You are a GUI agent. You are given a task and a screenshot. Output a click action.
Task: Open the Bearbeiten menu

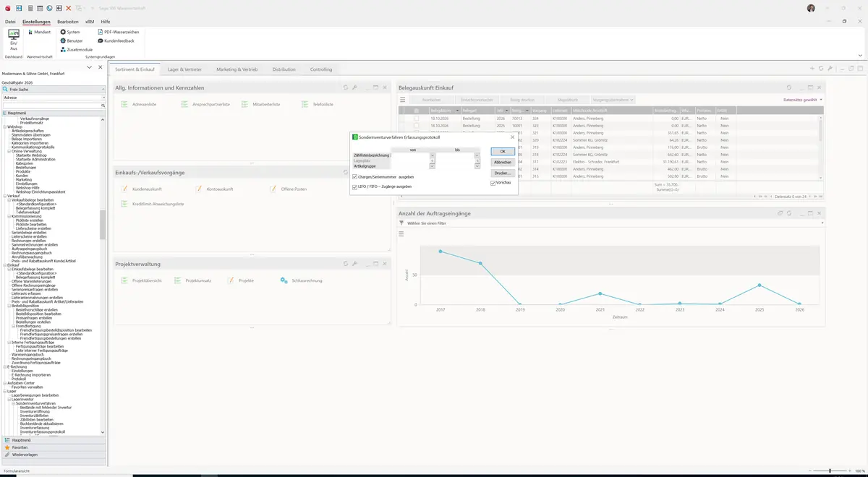(68, 22)
